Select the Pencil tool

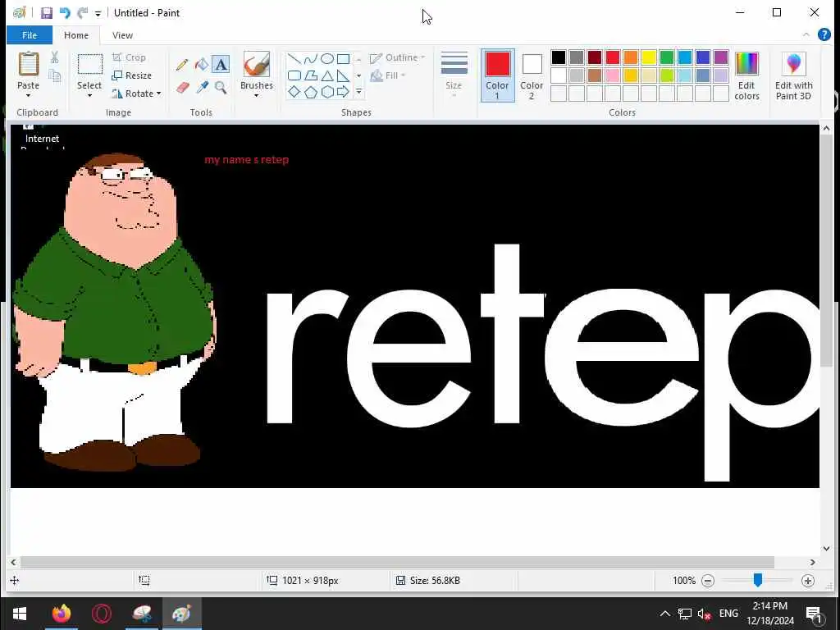tap(181, 65)
